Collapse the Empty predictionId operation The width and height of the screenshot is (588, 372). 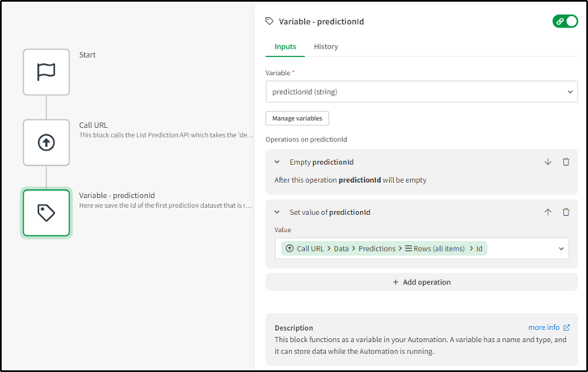point(277,162)
